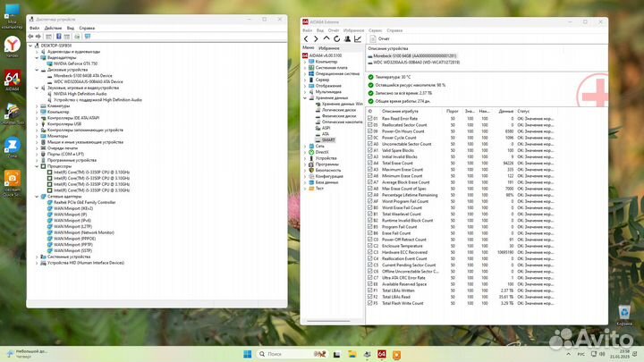Click РУС language indicator in system tray

point(580,354)
